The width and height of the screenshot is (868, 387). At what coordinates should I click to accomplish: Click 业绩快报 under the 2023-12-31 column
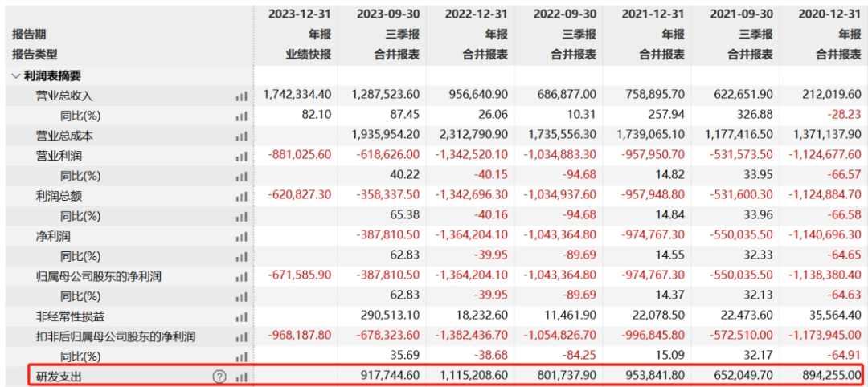point(309,55)
